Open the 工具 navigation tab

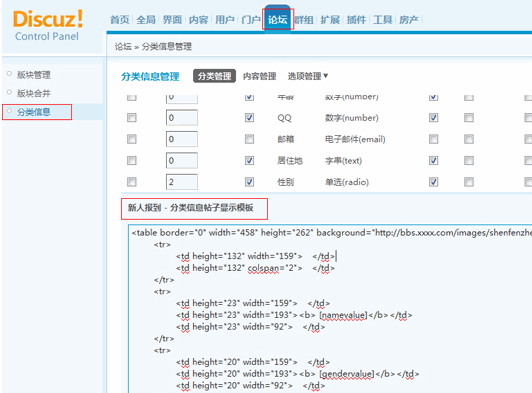coord(383,20)
